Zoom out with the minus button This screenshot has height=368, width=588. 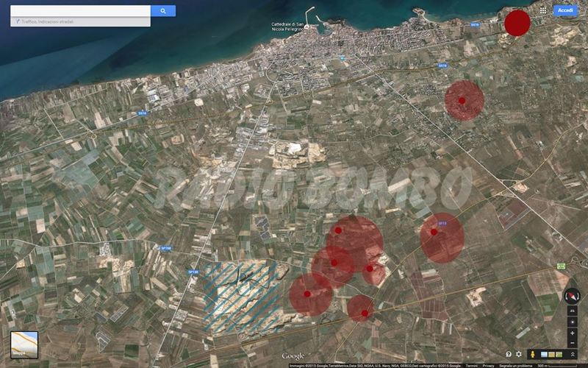click(x=573, y=341)
